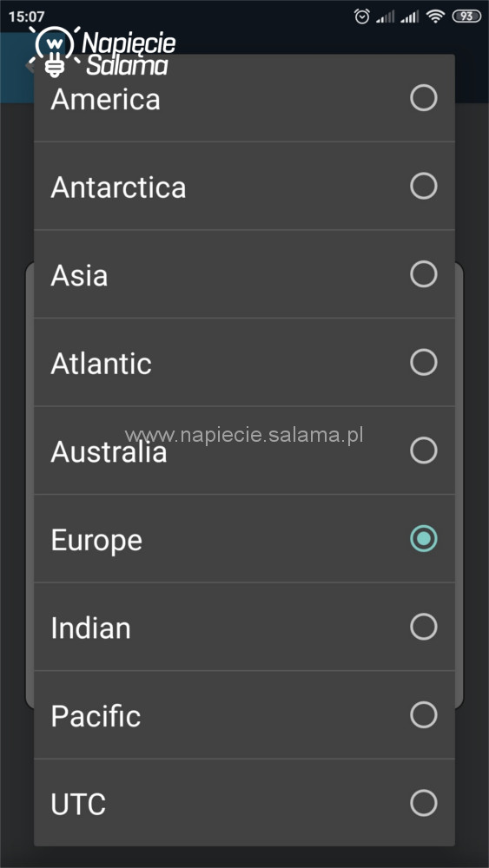Tap the Asia region label

click(x=79, y=275)
